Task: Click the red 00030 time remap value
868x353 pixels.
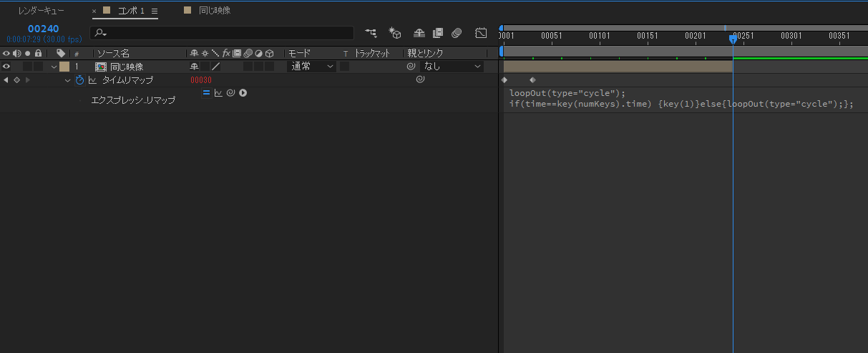Action: pos(201,80)
